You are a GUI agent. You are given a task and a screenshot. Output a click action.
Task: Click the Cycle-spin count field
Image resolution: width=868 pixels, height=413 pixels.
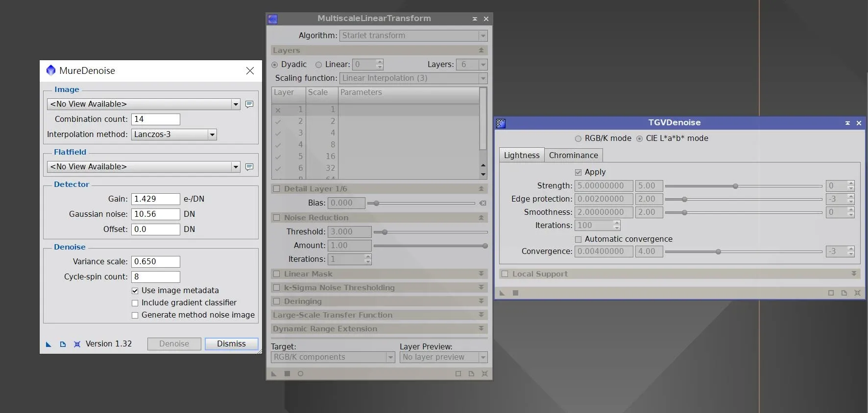(x=156, y=277)
